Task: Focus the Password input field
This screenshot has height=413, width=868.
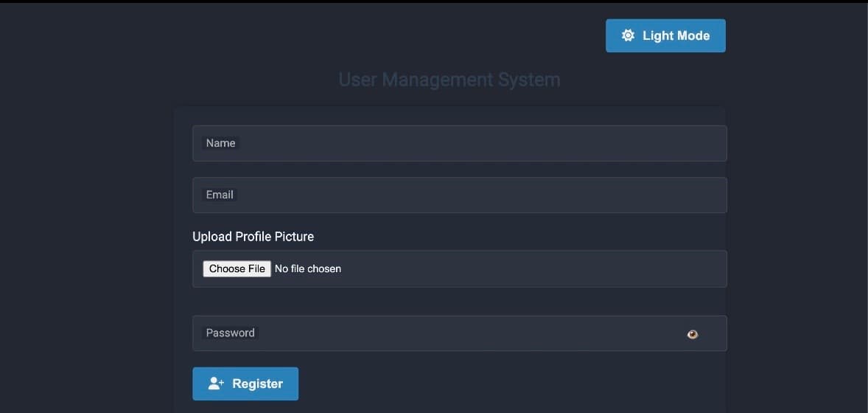Action: tap(460, 333)
